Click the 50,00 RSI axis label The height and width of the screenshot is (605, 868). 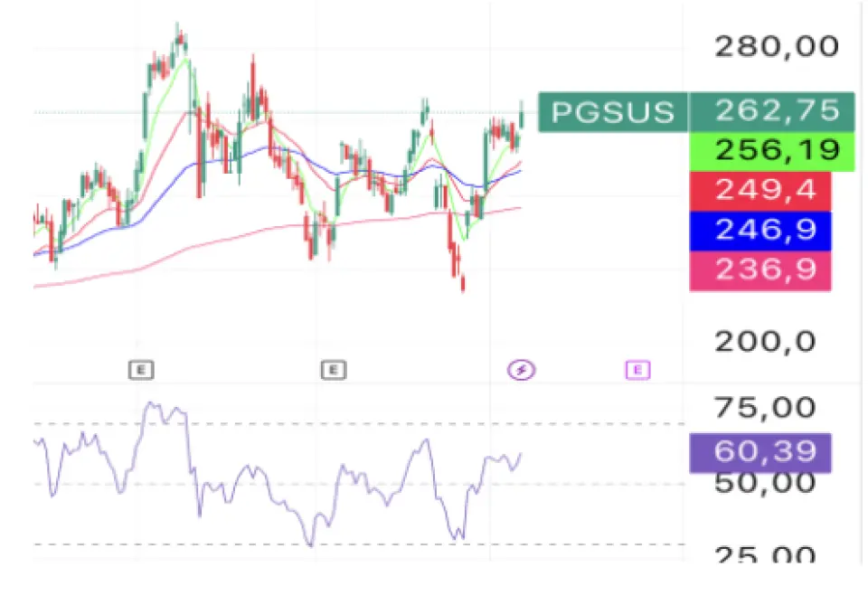click(765, 483)
